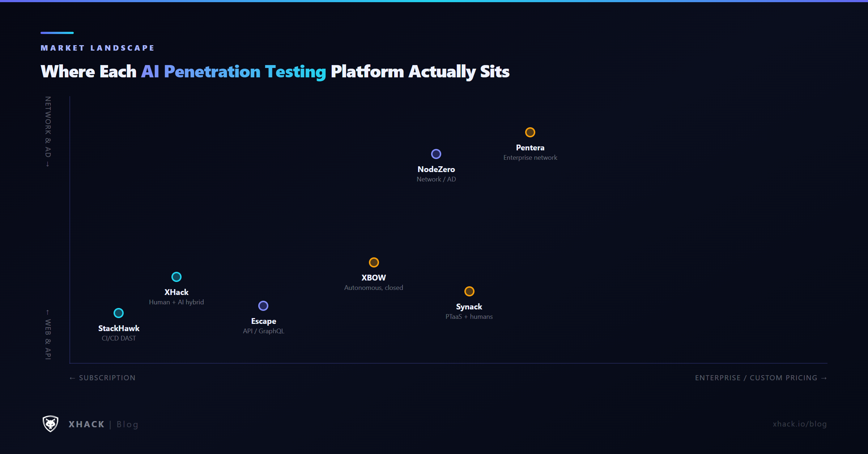Screen dimensions: 868x454
Task: Click the Synack label
Action: 469,307
